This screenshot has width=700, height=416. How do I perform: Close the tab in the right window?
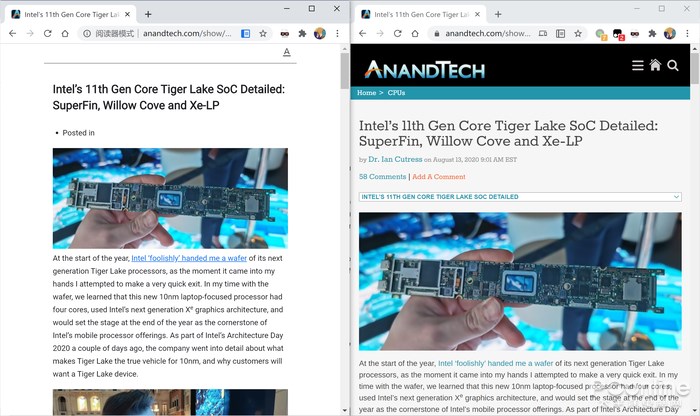[477, 14]
